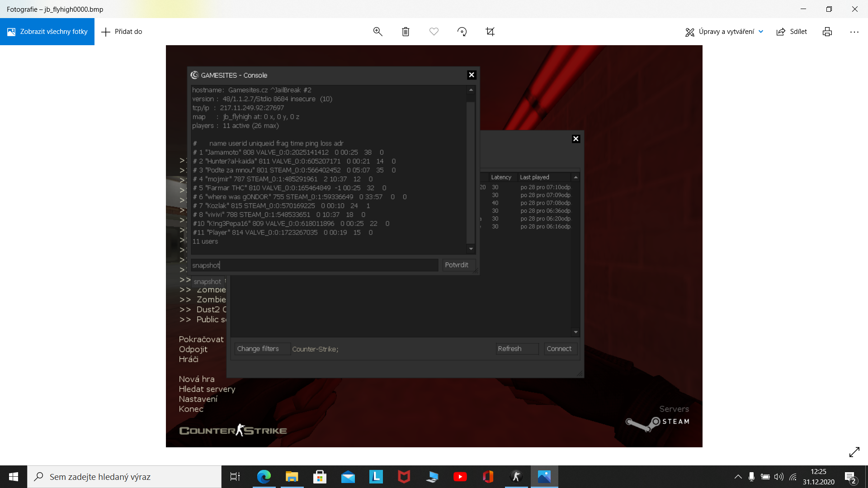Open Microsoft Edge from the taskbar

pos(264,477)
